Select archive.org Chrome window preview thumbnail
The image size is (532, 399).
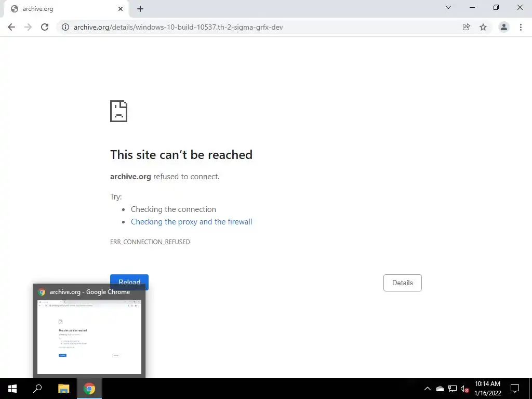(89, 337)
